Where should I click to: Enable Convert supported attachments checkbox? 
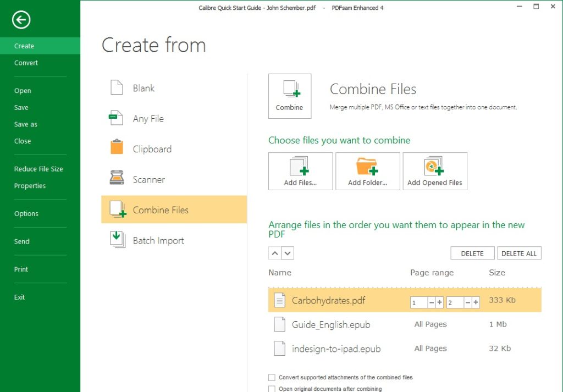(x=272, y=377)
